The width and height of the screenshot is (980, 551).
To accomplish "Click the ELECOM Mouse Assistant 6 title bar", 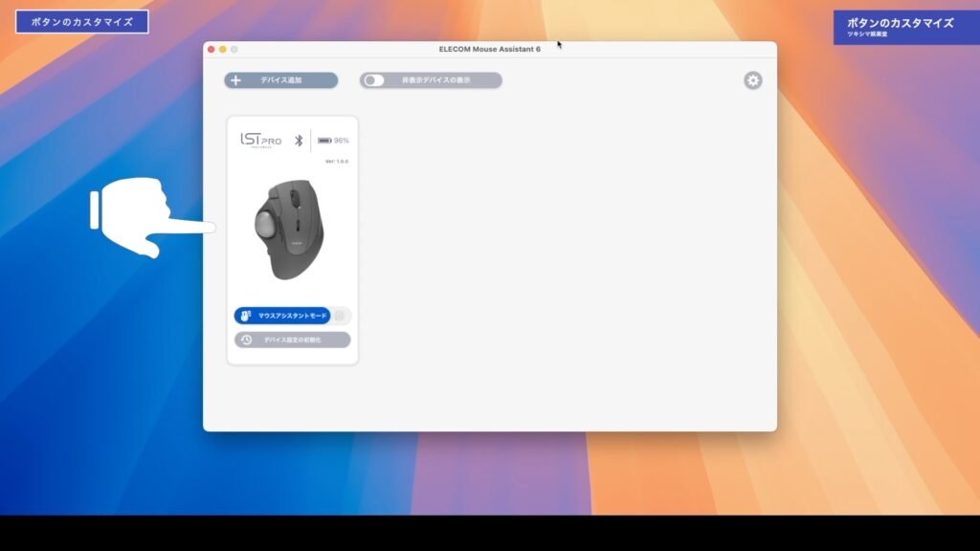I will click(489, 49).
